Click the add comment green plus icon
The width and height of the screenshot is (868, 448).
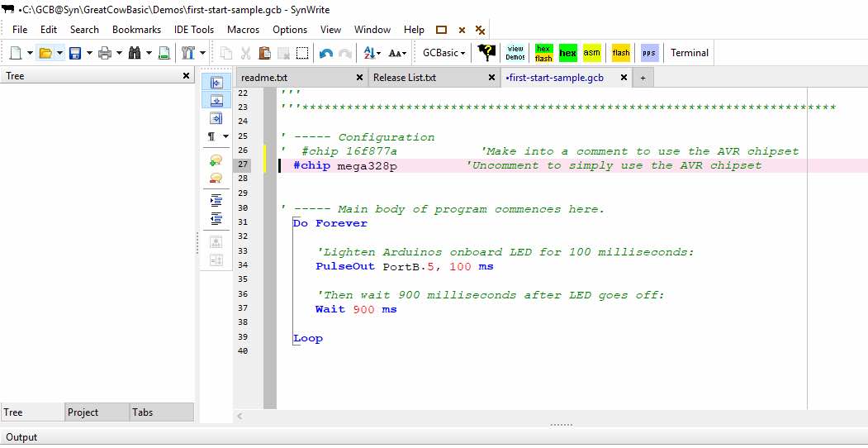pos(216,160)
